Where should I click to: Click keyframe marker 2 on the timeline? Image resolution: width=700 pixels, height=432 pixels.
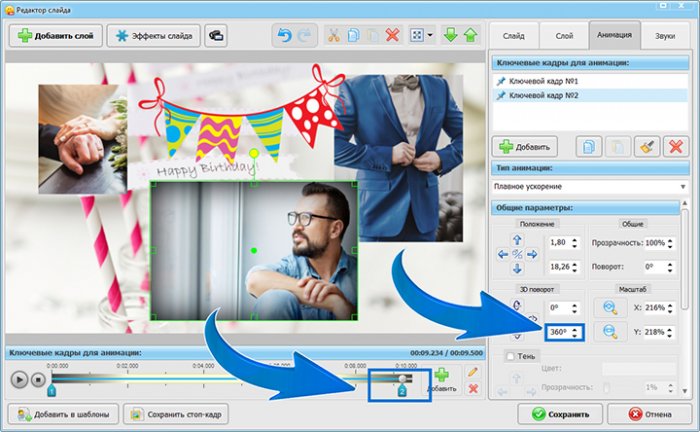(402, 391)
